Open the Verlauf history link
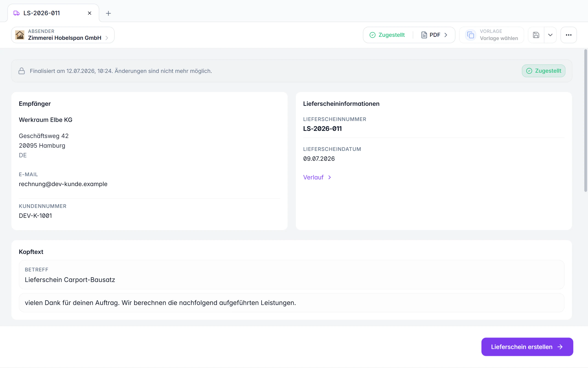Viewport: 588px width, 368px height. (x=317, y=177)
